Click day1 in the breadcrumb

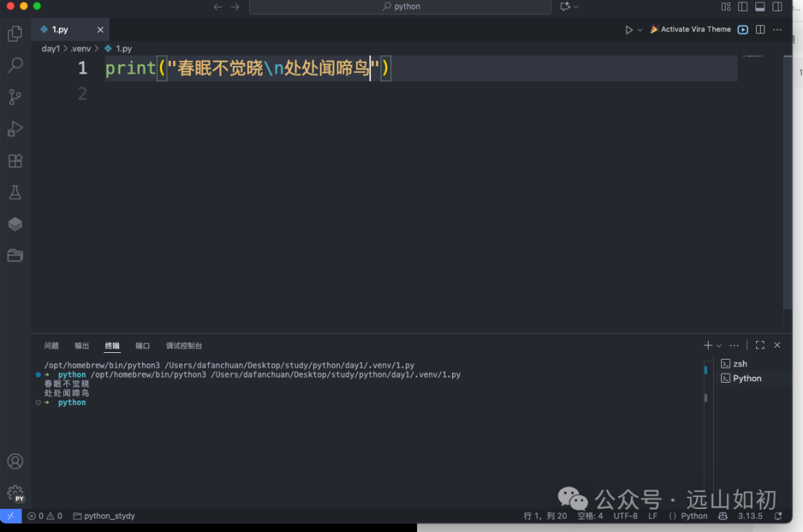(51, 48)
